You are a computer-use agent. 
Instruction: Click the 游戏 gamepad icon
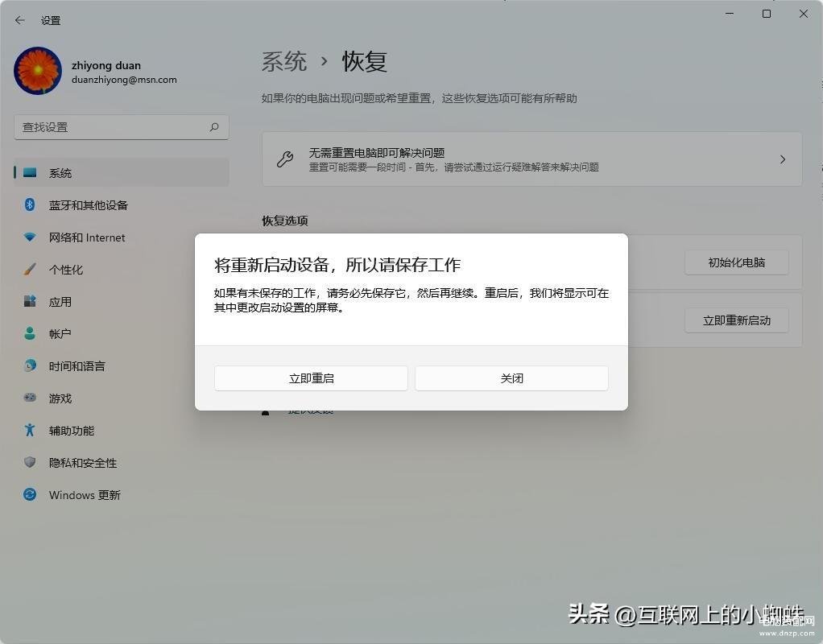click(30, 398)
